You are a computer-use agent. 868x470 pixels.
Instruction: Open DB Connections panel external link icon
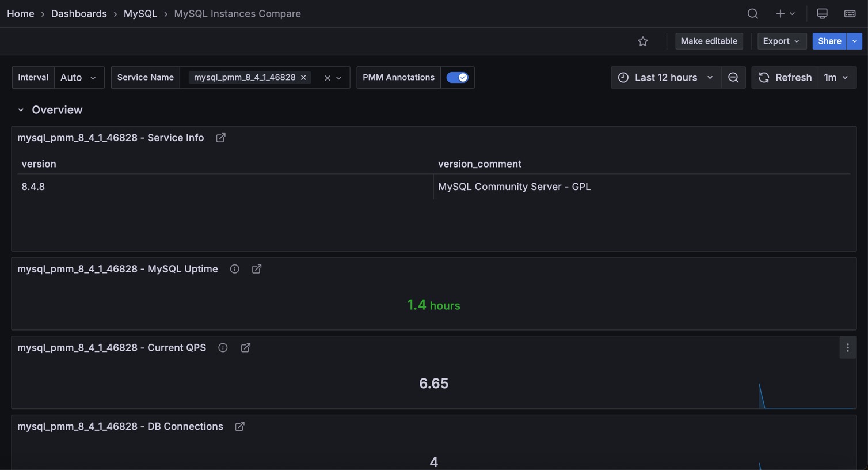point(239,427)
